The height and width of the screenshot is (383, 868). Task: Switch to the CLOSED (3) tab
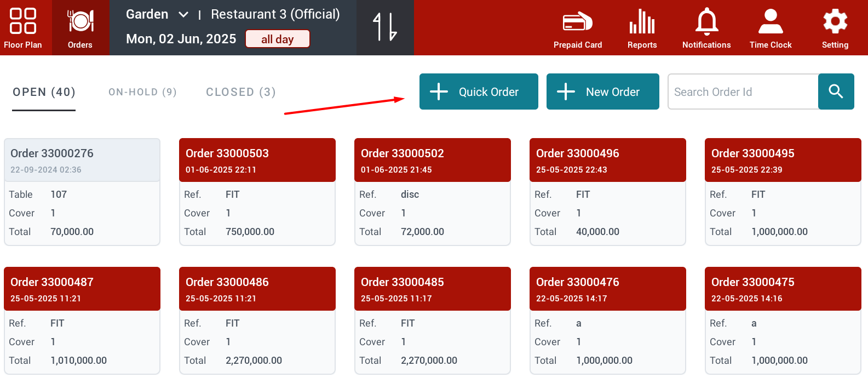[x=240, y=92]
